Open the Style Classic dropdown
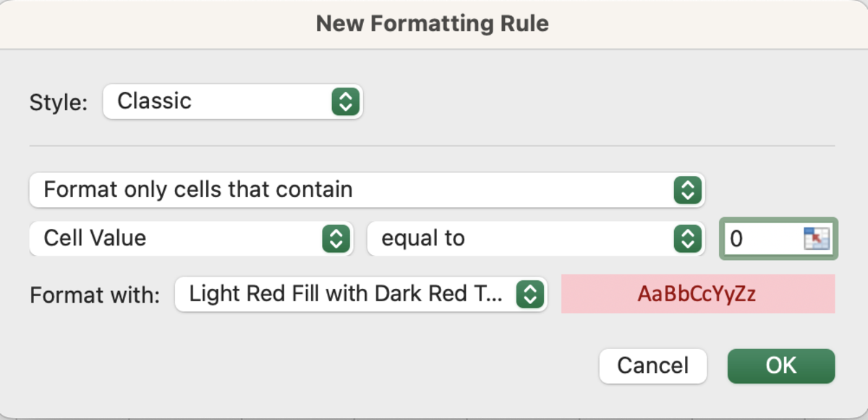 232,101
